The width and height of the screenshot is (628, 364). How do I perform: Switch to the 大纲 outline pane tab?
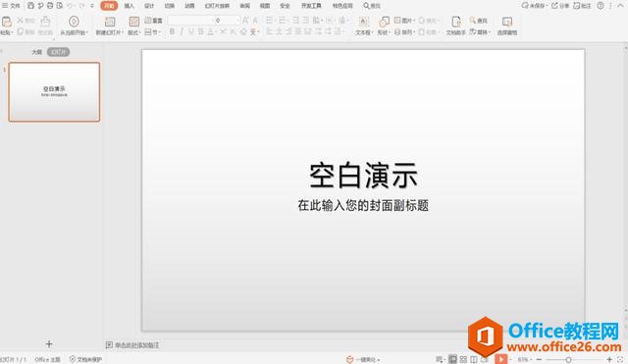coord(37,52)
